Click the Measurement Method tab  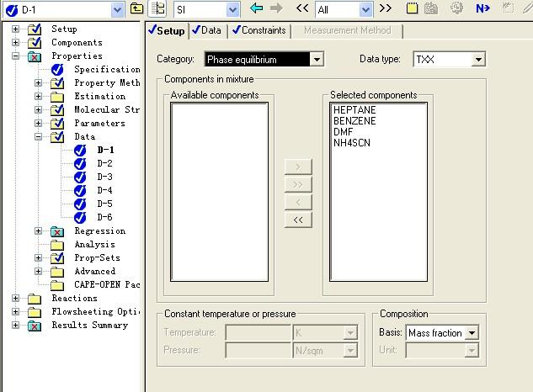click(x=347, y=30)
